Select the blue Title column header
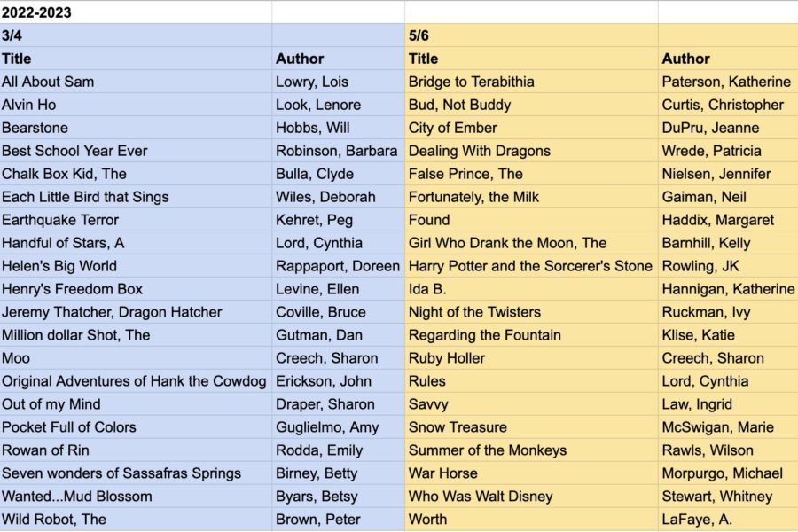Screen dimensions: 798x532 click(x=136, y=58)
